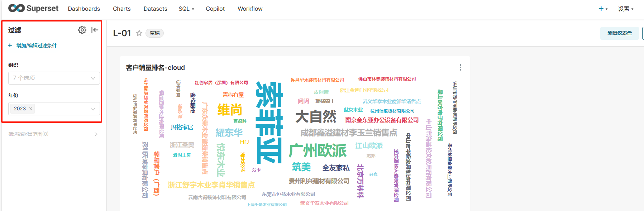Open the Charts page

pos(122,9)
